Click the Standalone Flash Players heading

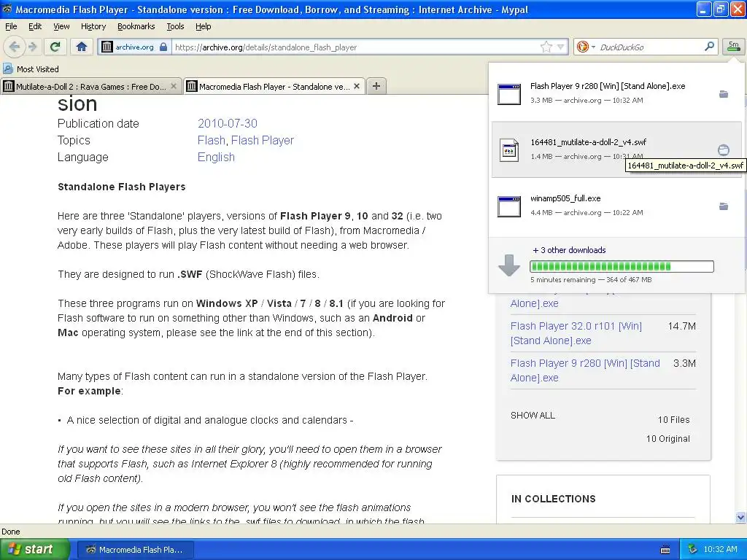(122, 187)
